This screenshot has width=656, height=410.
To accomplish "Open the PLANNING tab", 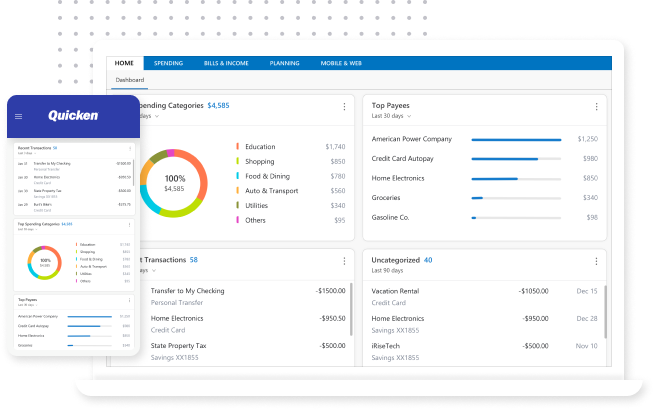I will pos(284,63).
